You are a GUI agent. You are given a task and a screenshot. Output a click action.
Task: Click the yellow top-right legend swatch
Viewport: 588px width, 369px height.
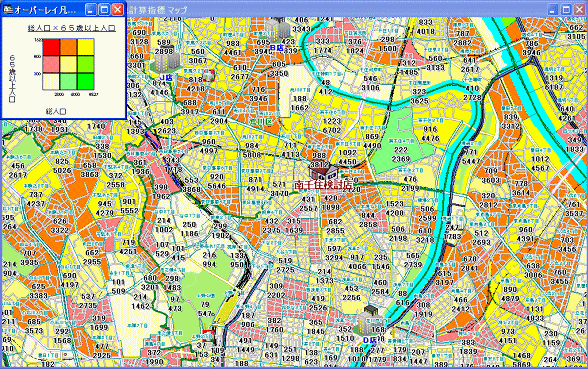[86, 47]
